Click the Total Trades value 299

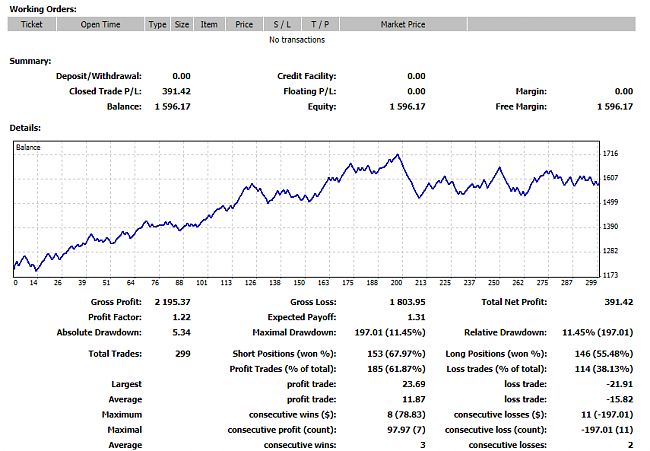point(181,353)
